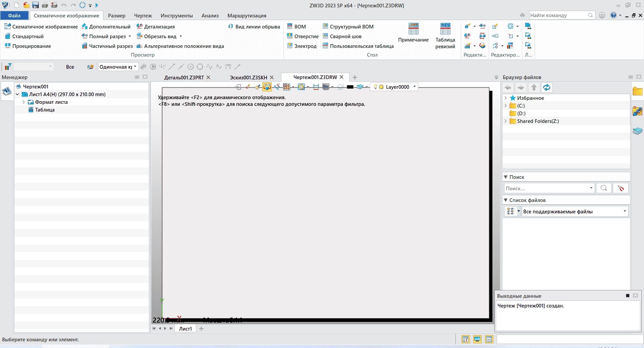Click the Электрод table tool
644x348 pixels.
(x=302, y=46)
